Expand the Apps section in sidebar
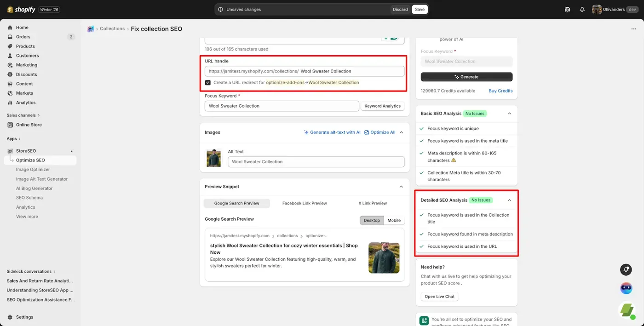 coord(13,138)
